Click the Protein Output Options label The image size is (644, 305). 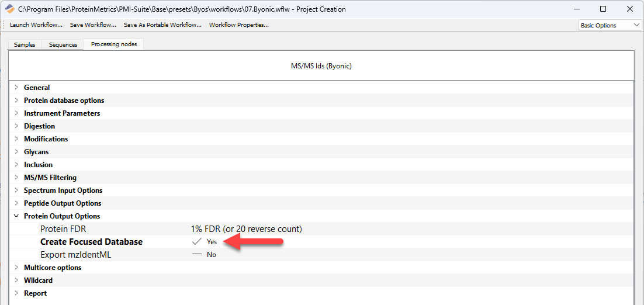(x=62, y=216)
